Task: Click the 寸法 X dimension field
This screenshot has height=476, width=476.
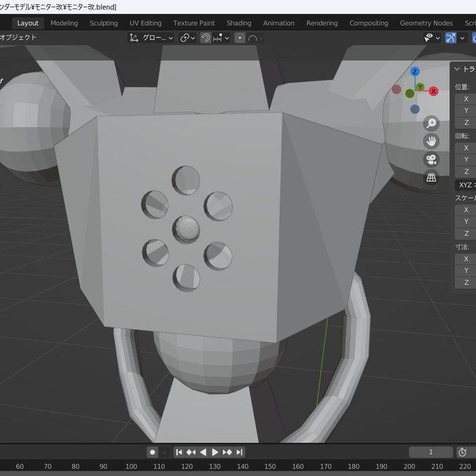Action: (x=465, y=259)
